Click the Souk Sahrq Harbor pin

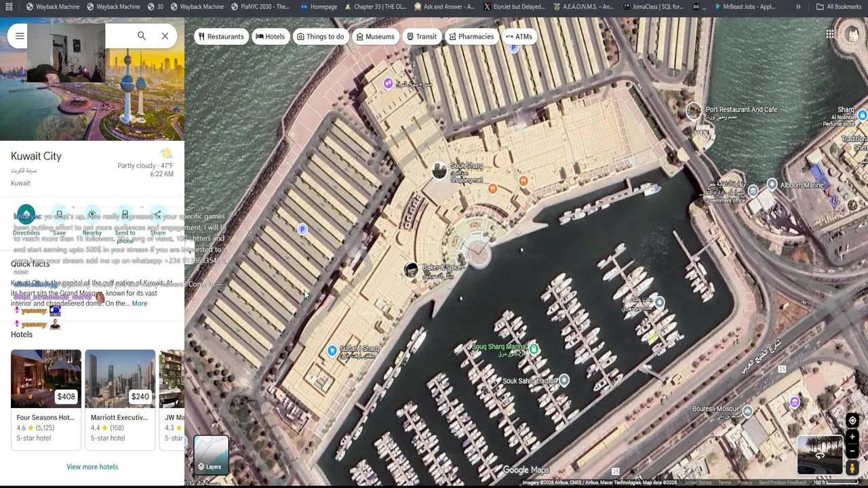click(x=564, y=380)
